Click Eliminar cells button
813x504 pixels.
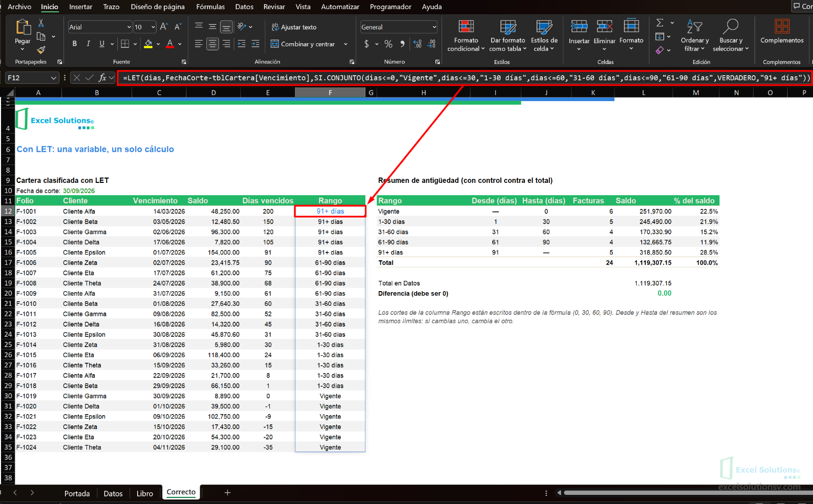604,35
